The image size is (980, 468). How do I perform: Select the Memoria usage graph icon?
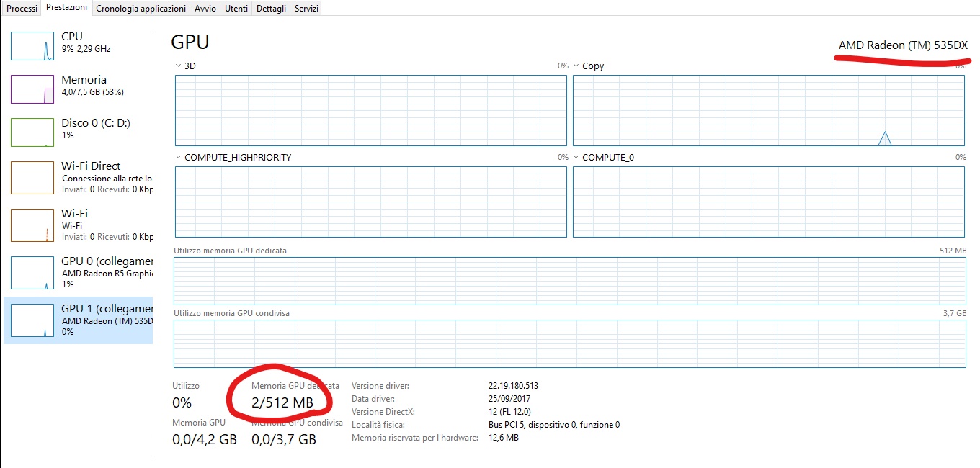[32, 89]
